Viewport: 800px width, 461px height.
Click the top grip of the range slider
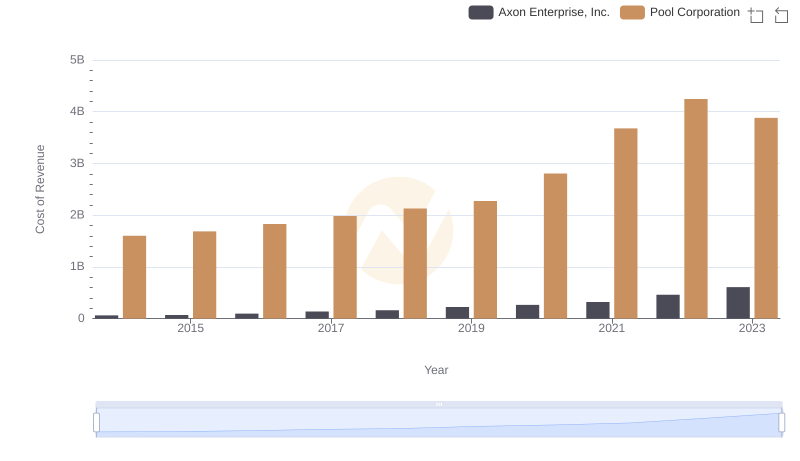click(x=439, y=404)
